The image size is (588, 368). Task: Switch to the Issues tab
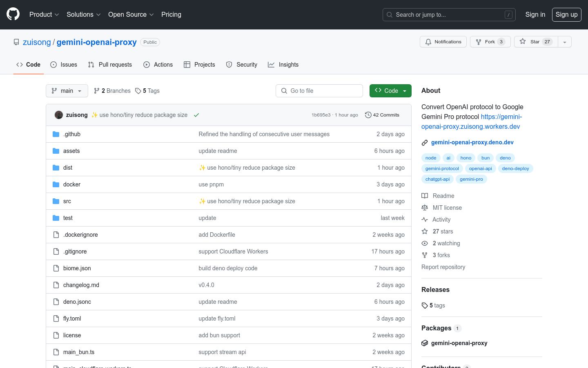[x=64, y=65]
